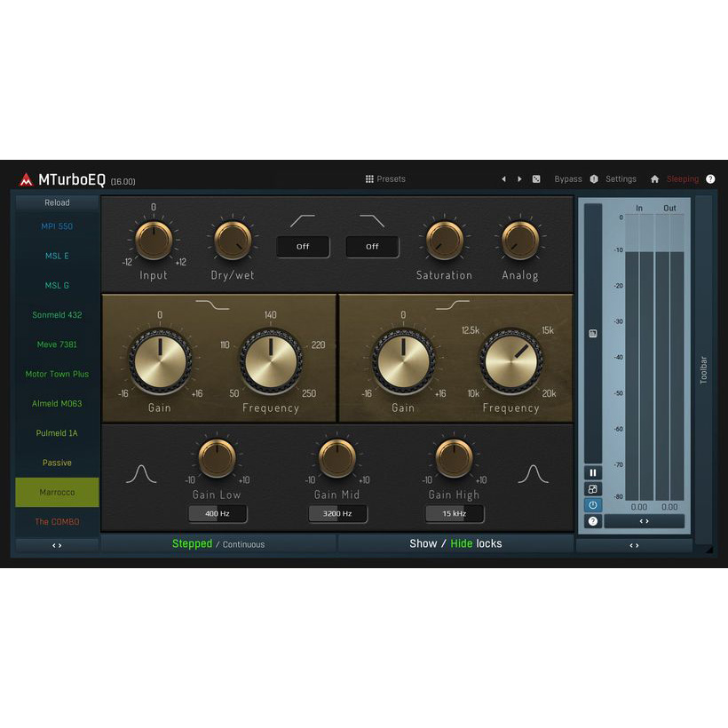Open the help question mark in title bar
Screen dimensions: 728x728
(710, 179)
